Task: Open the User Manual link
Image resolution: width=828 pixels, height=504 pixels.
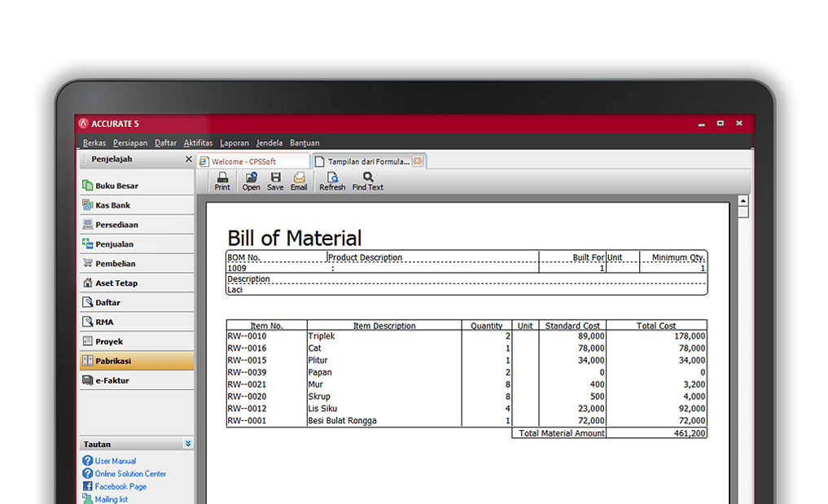Action: (115, 461)
